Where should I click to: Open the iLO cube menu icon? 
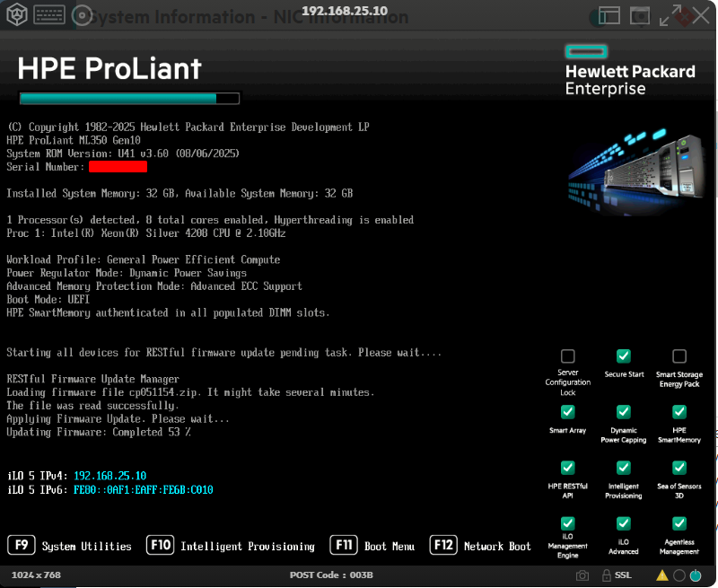pos(17,15)
